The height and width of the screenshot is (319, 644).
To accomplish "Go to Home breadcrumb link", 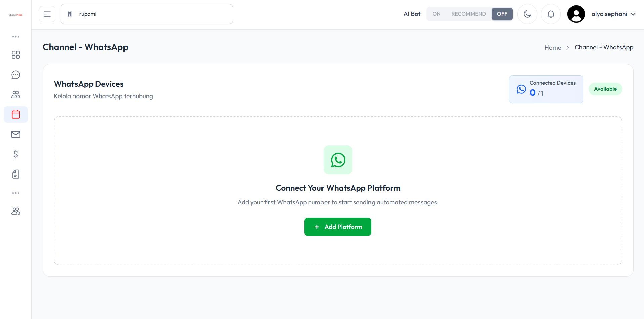I will click(x=553, y=48).
